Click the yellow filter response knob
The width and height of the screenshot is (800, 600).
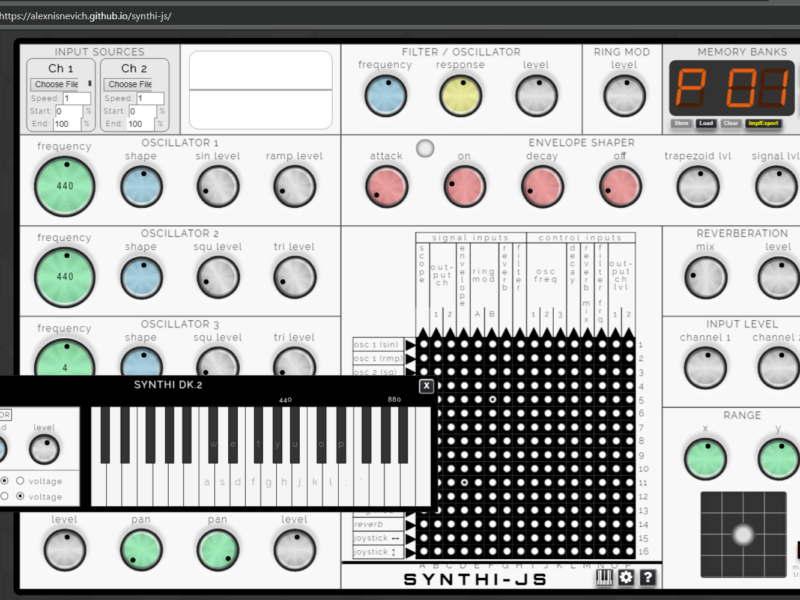pyautogui.click(x=459, y=95)
